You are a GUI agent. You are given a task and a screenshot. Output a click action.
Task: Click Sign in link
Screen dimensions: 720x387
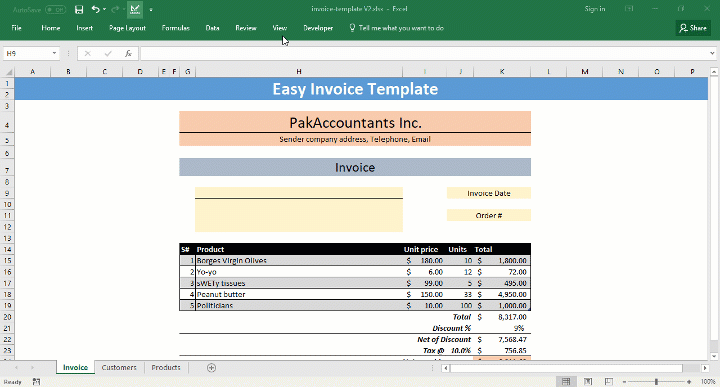point(595,9)
